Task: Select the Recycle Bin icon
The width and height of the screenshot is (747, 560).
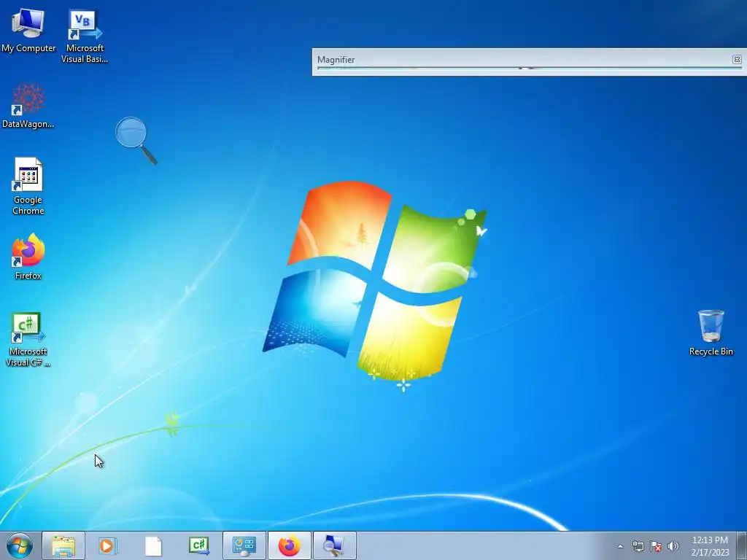Action: pyautogui.click(x=711, y=332)
